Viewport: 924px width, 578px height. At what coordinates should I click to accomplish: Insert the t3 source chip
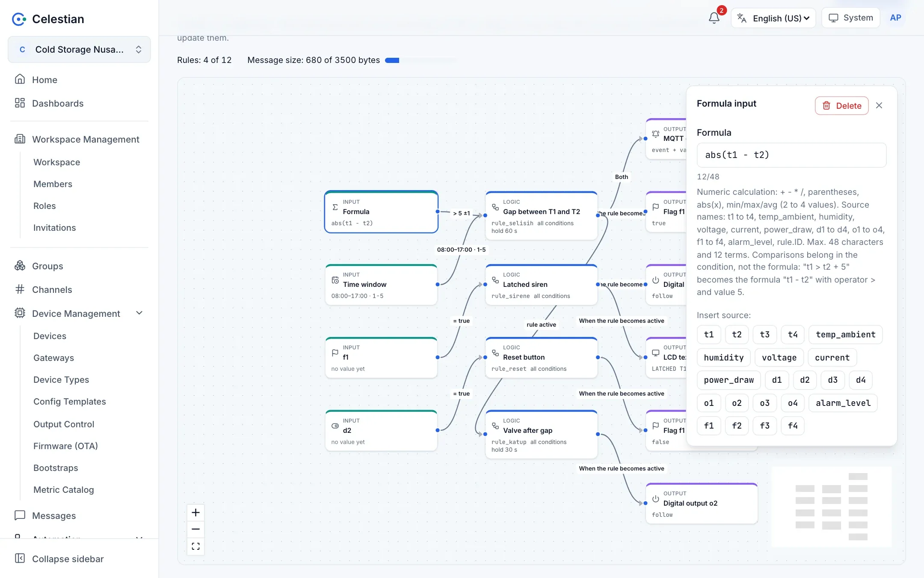(x=764, y=334)
